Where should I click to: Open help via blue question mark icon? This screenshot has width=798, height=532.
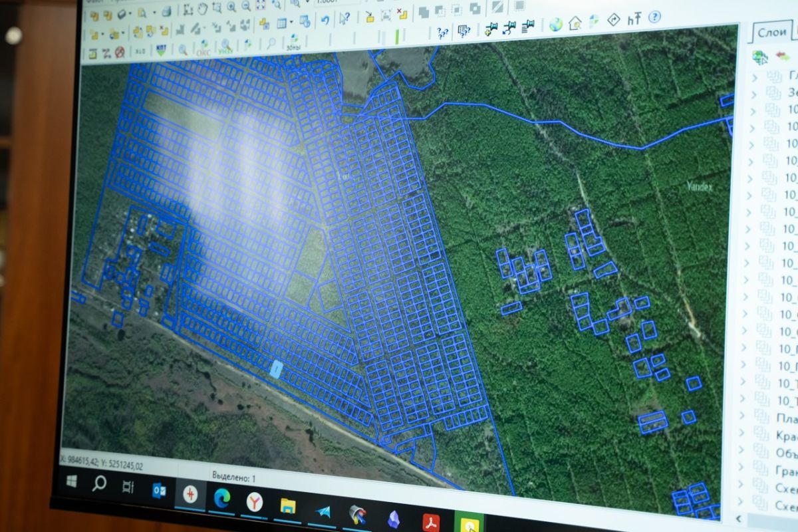[x=654, y=17]
